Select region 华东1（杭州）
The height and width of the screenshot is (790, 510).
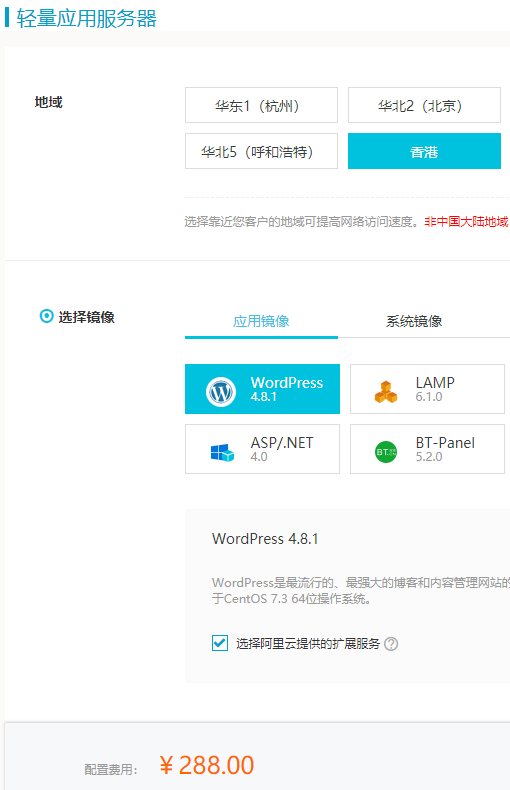(x=261, y=105)
